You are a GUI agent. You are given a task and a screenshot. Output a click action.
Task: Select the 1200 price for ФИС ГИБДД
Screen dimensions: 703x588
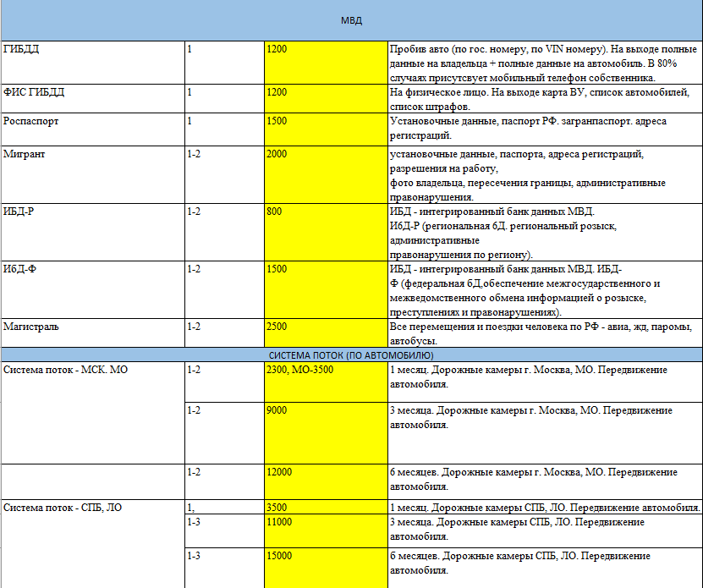click(326, 99)
